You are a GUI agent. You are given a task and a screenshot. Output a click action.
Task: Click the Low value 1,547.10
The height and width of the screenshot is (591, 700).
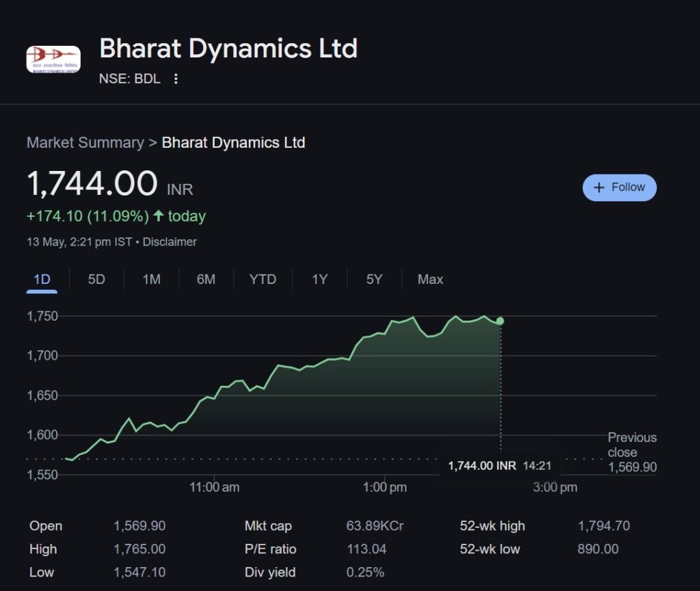coord(139,573)
